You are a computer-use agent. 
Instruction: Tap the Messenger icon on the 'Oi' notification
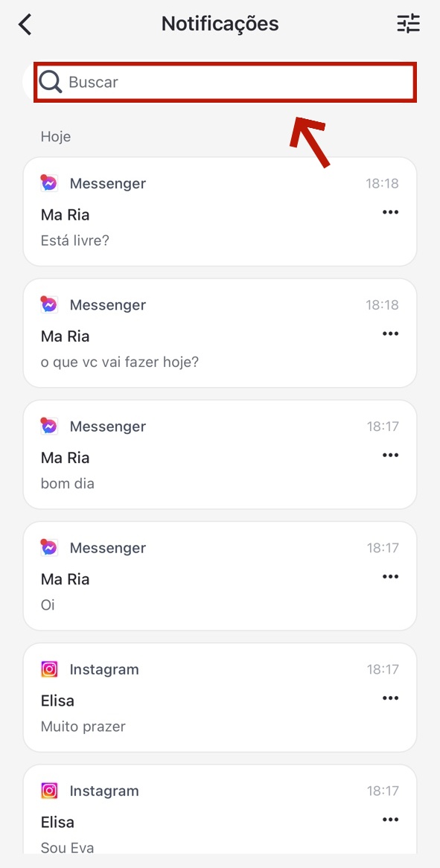tap(48, 547)
